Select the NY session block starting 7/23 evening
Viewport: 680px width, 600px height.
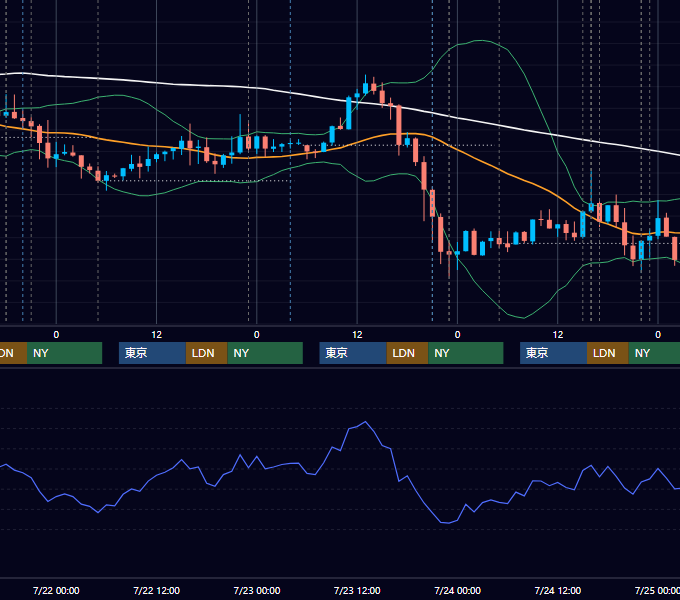coord(466,353)
